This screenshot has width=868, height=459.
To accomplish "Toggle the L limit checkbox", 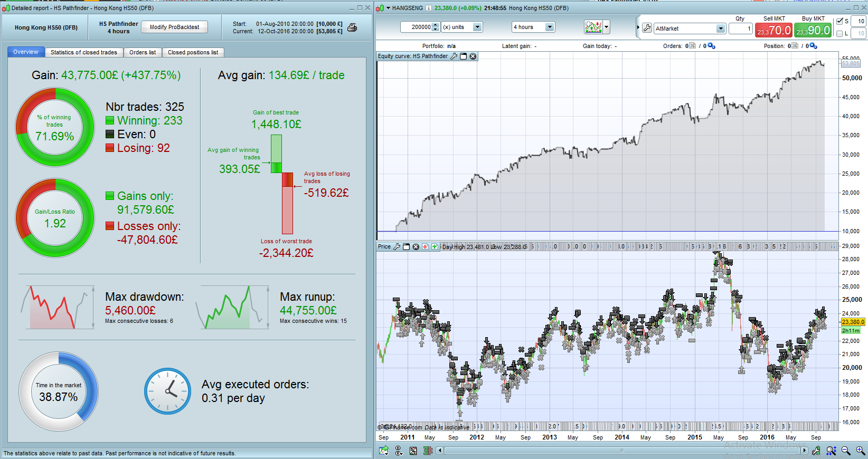I will tap(840, 33).
